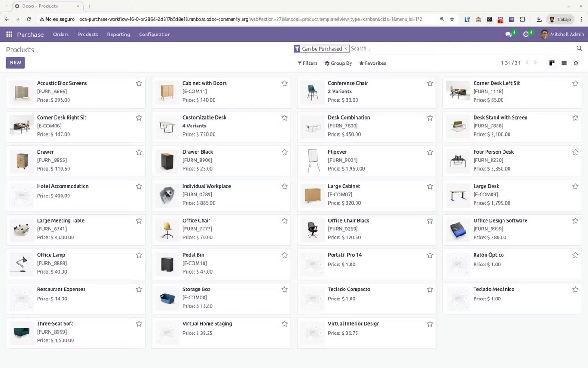The width and height of the screenshot is (588, 368).
Task: Click the Large Meeting Table price $ 4,000.00
Action: pyautogui.click(x=55, y=237)
